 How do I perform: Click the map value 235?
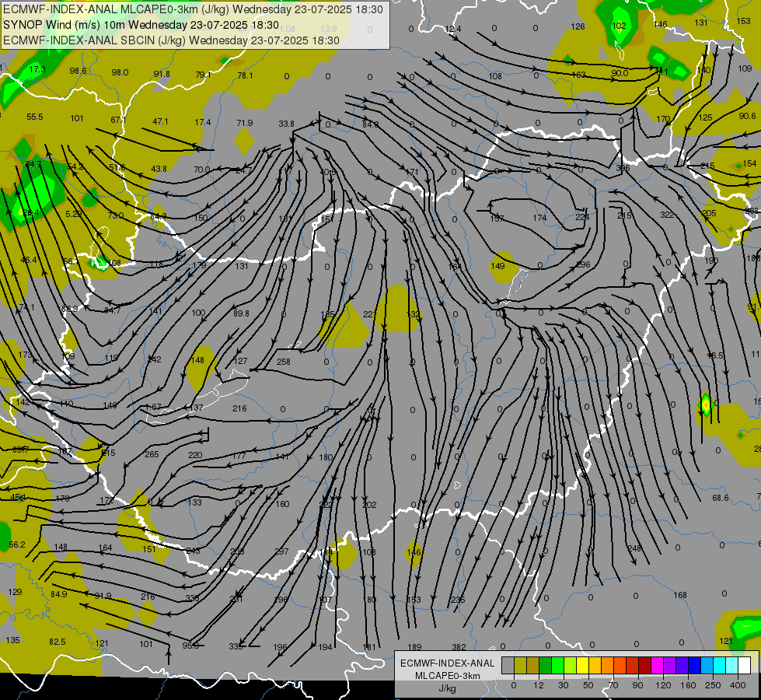click(458, 600)
